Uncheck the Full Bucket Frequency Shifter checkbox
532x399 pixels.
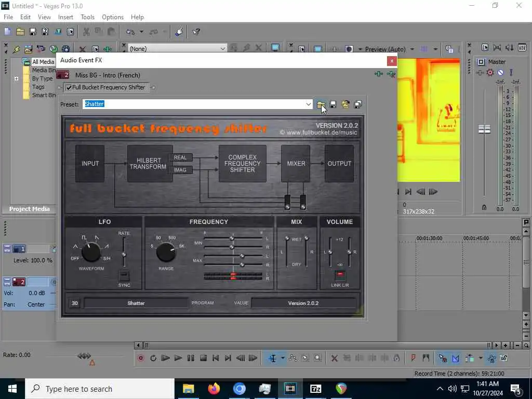coord(69,87)
